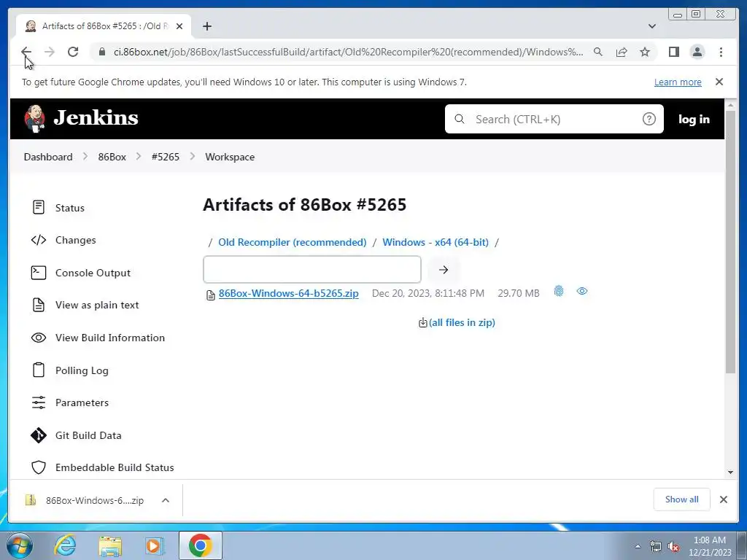Image resolution: width=747 pixels, height=560 pixels.
Task: Check fingerprint of 86Box zip file
Action: point(559,291)
